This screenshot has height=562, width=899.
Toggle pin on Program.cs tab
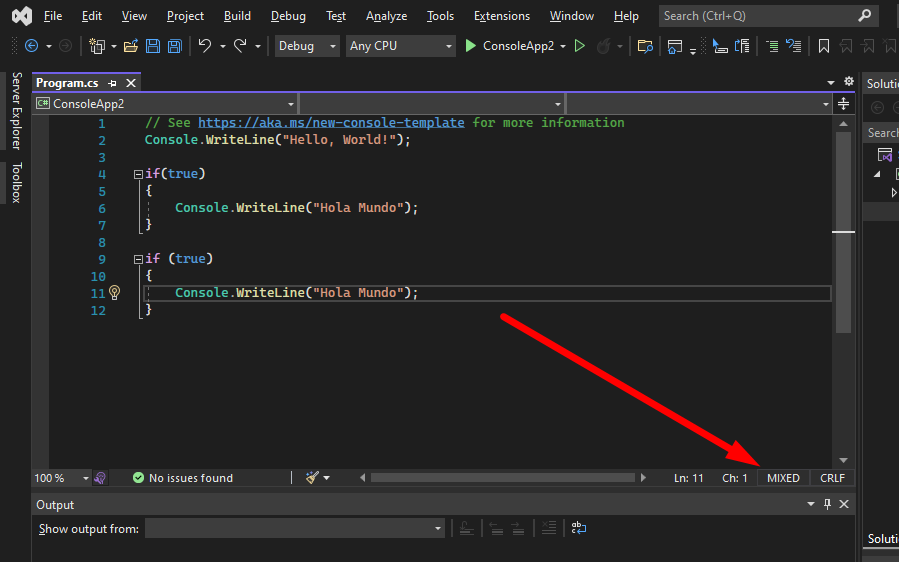tap(112, 83)
